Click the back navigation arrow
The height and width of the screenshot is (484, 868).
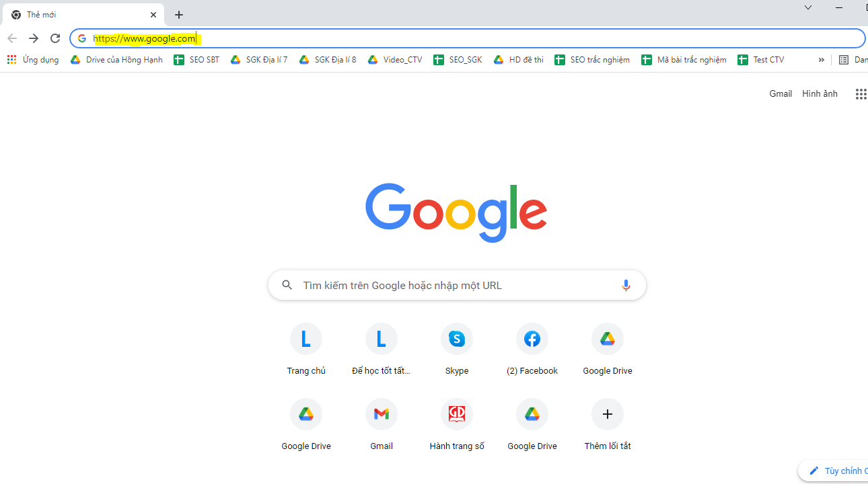[x=12, y=38]
